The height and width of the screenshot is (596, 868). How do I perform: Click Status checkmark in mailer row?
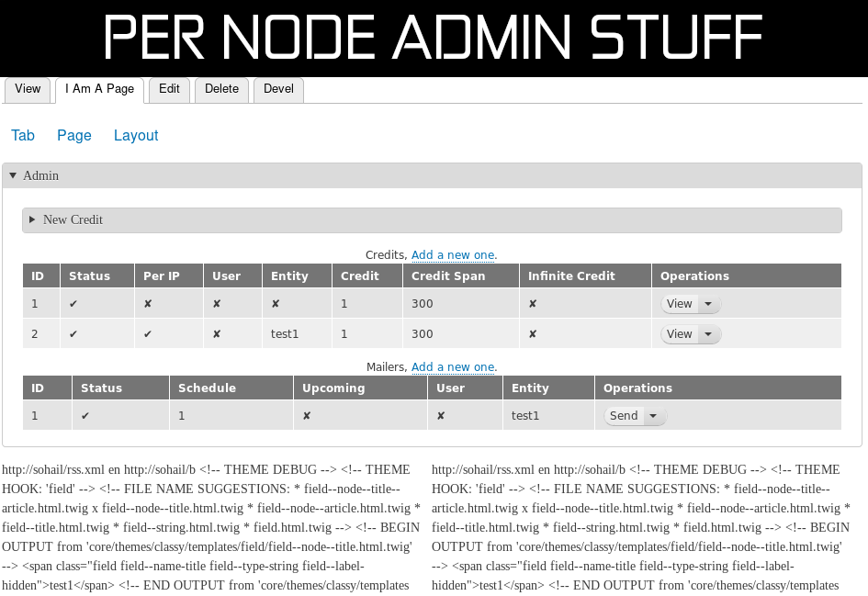85,416
